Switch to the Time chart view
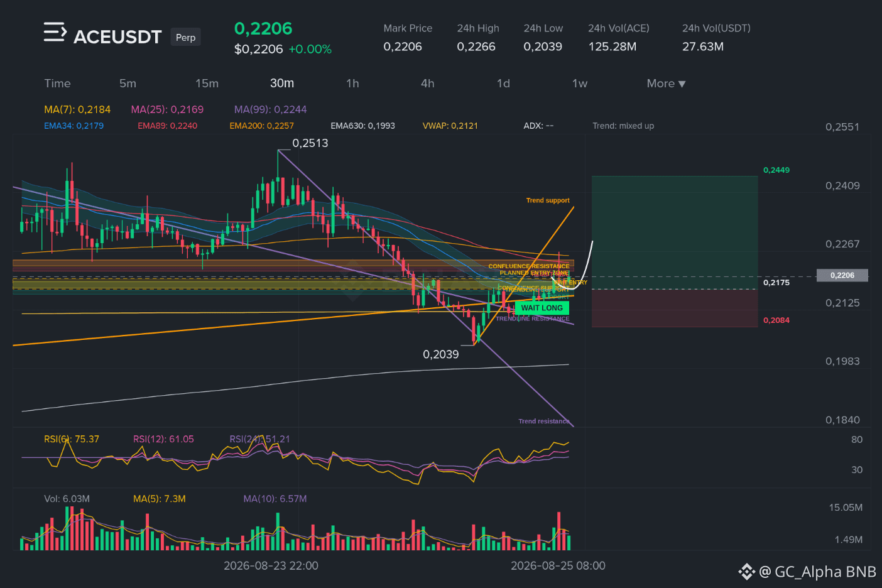Image resolution: width=882 pixels, height=588 pixels. coord(57,84)
